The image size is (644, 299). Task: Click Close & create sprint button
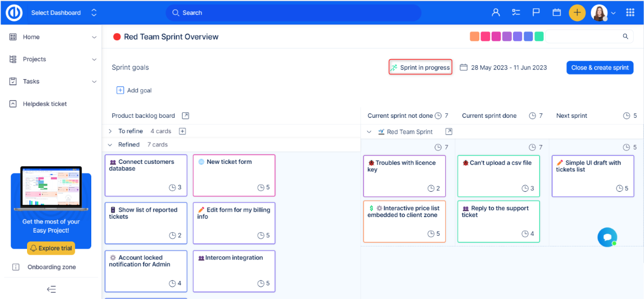(x=600, y=68)
